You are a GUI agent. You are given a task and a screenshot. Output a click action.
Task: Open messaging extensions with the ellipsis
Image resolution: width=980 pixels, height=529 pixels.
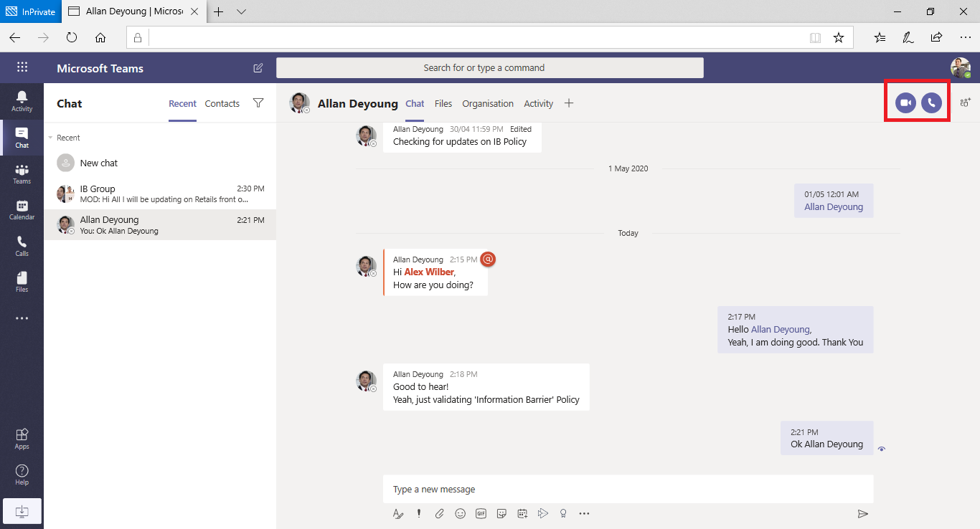[584, 513]
